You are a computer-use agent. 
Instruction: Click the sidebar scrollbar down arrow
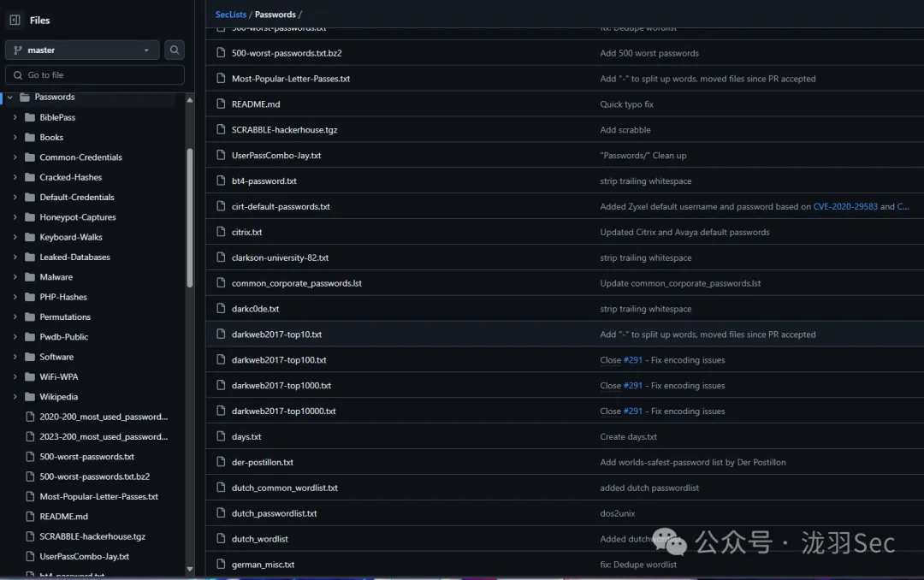(190, 569)
